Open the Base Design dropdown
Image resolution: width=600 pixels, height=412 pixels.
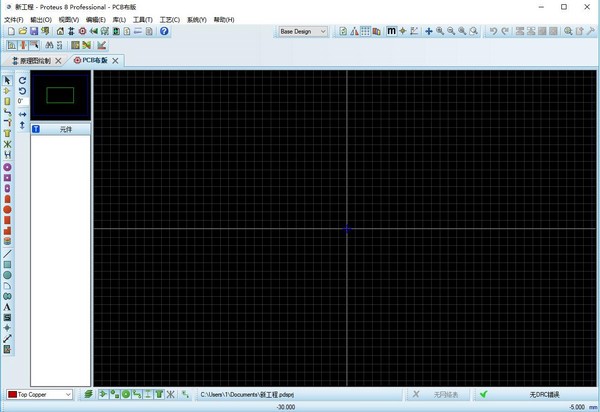(x=303, y=31)
